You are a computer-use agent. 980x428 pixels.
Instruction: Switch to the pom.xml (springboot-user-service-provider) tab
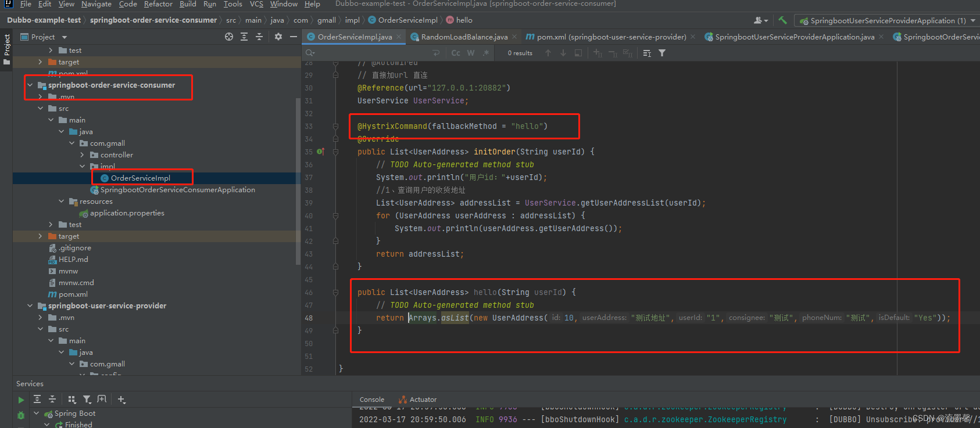pyautogui.click(x=611, y=37)
